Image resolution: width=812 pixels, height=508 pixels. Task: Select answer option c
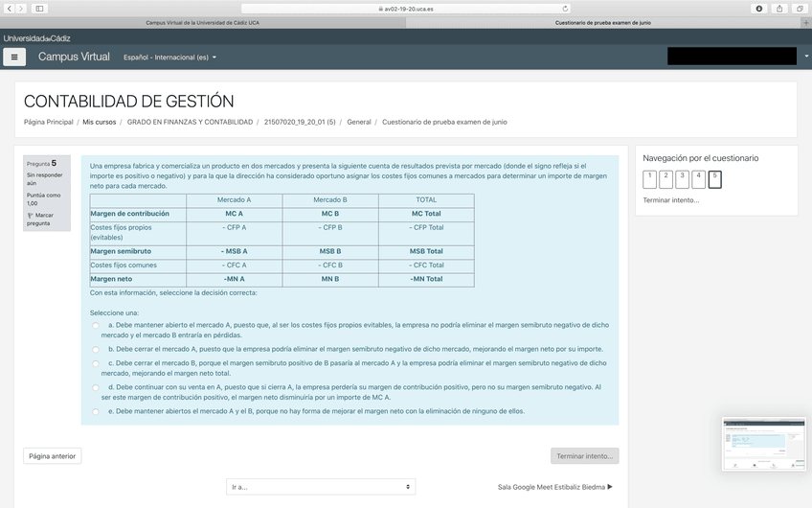tap(96, 363)
